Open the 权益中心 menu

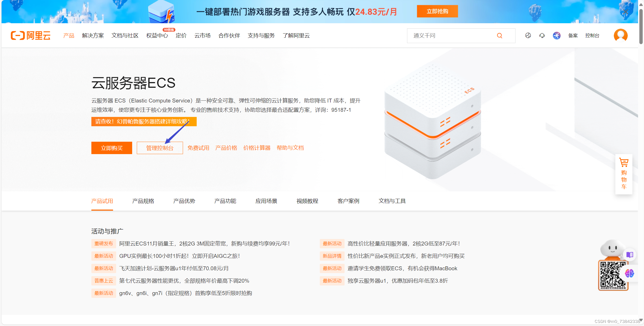pos(157,36)
